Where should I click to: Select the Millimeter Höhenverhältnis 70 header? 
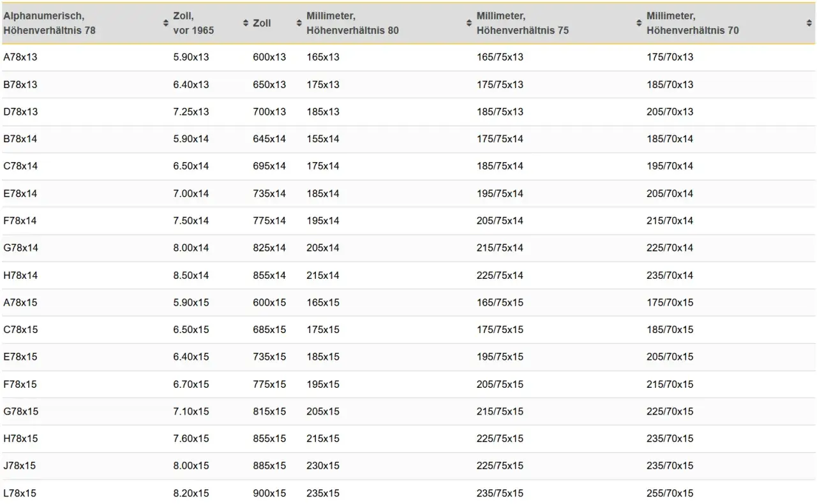(693, 23)
